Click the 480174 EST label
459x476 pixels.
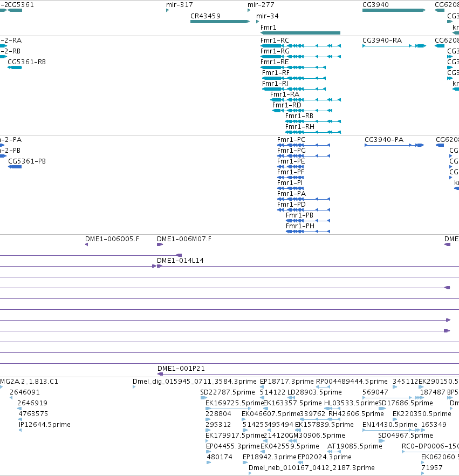(x=220, y=457)
